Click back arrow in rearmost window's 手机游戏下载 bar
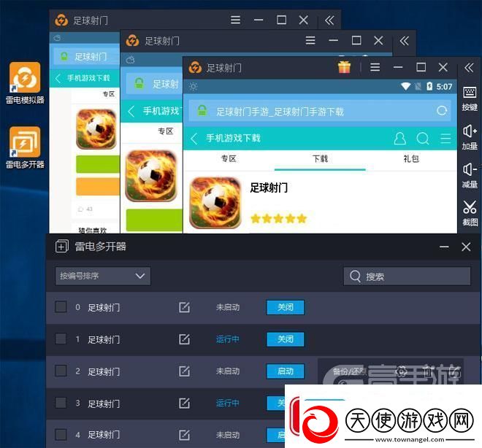 coord(58,78)
